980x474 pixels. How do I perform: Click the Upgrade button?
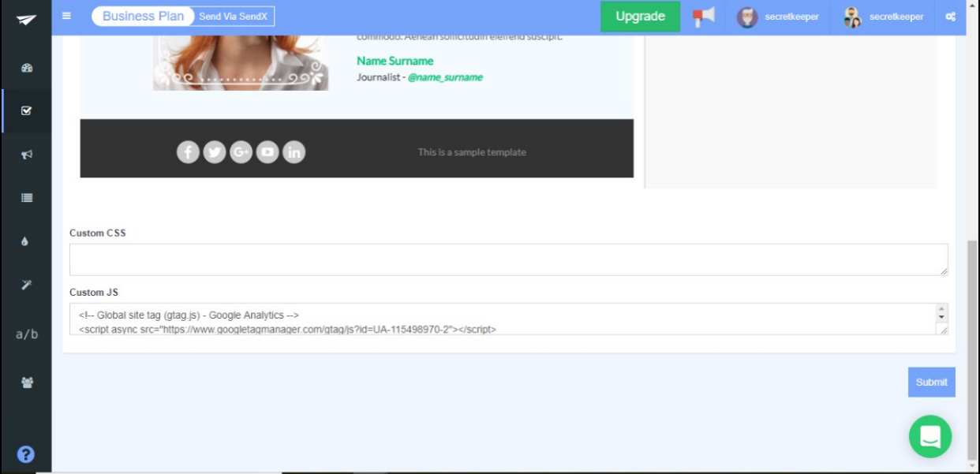coord(640,17)
